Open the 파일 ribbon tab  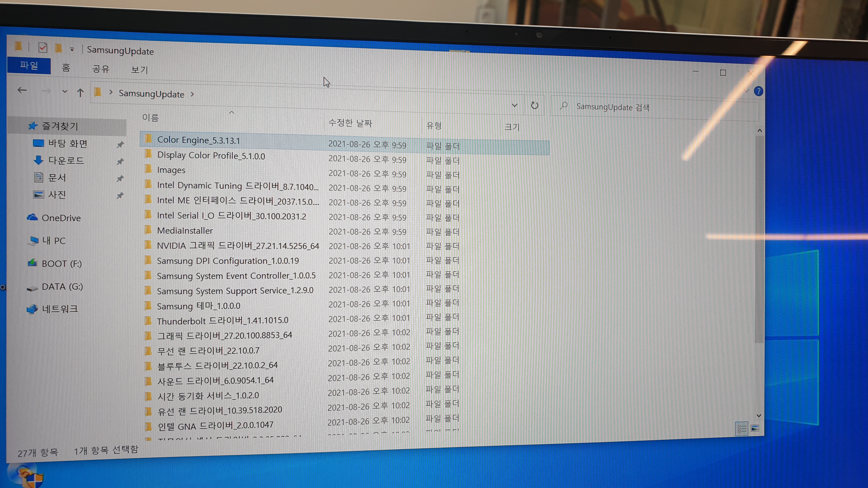[x=29, y=65]
